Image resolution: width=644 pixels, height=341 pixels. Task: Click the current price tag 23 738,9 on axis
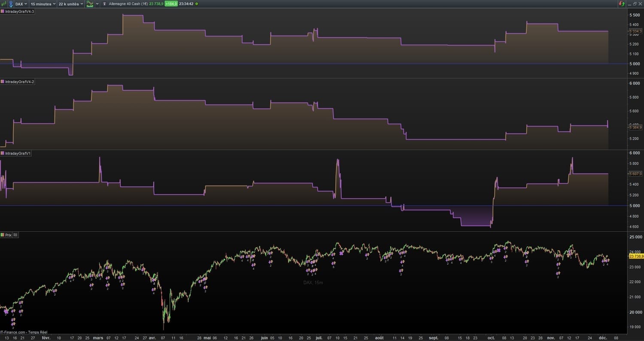point(635,256)
